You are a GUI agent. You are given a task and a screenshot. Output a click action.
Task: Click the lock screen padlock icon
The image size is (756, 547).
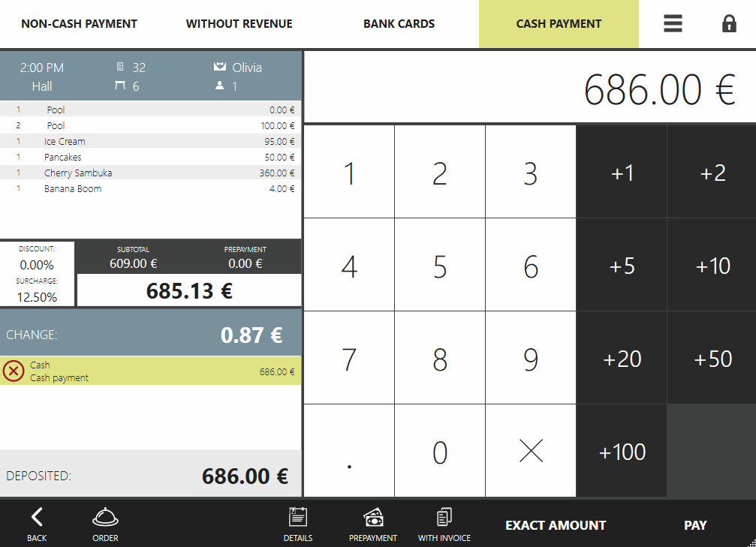[729, 24]
